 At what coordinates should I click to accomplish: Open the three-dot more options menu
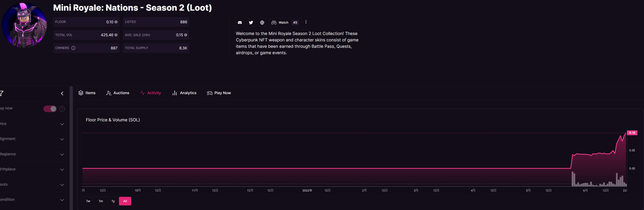[306, 22]
